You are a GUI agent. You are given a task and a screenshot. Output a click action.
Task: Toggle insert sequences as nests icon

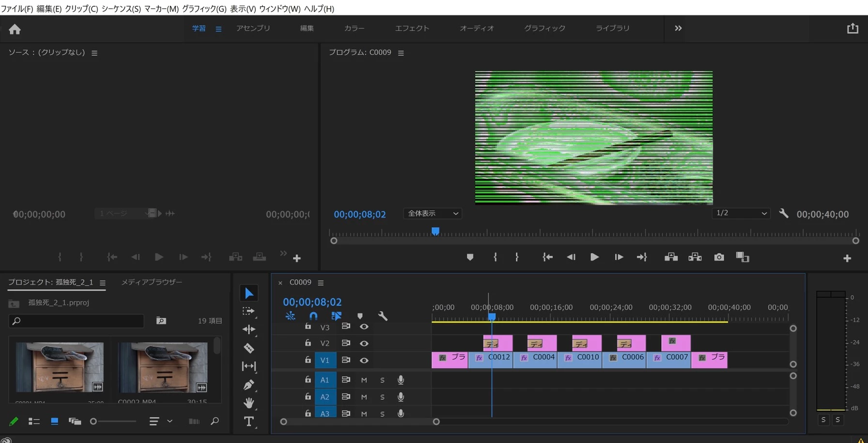(291, 316)
